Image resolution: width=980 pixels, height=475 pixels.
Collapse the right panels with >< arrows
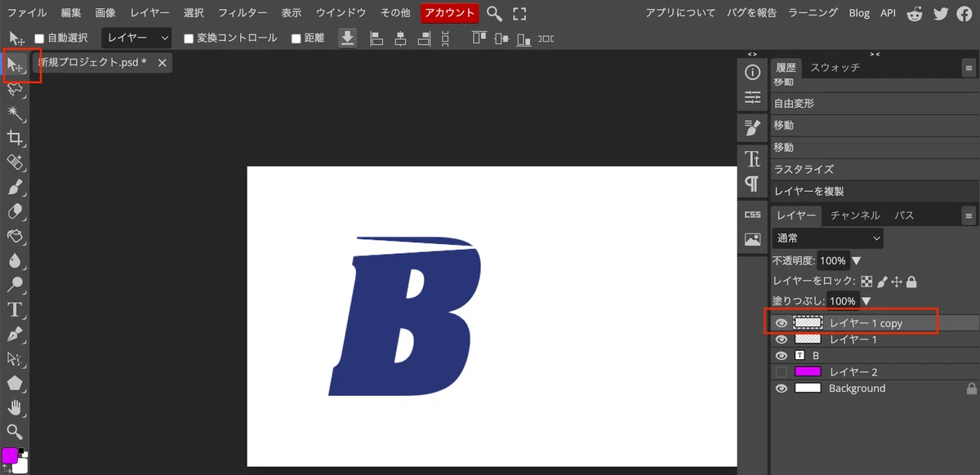click(x=875, y=54)
